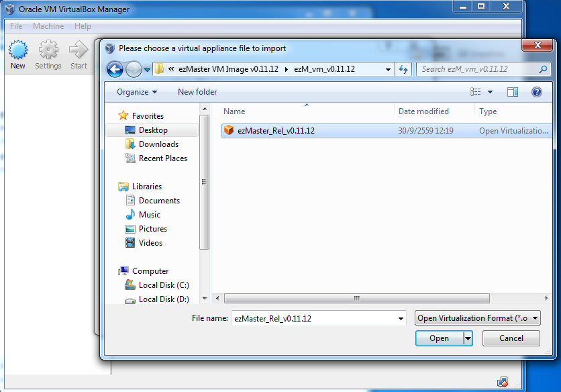
Task: Open Favorites star in navigation pane
Action: [x=123, y=115]
